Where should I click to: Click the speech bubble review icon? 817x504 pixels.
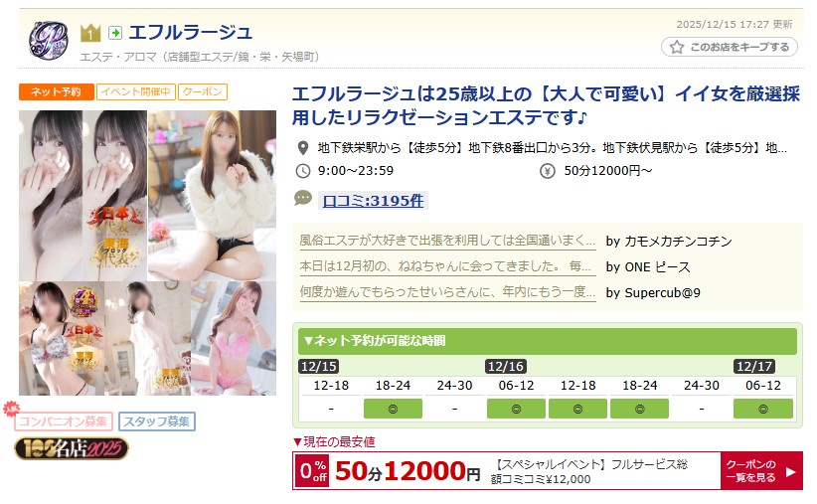tap(303, 198)
